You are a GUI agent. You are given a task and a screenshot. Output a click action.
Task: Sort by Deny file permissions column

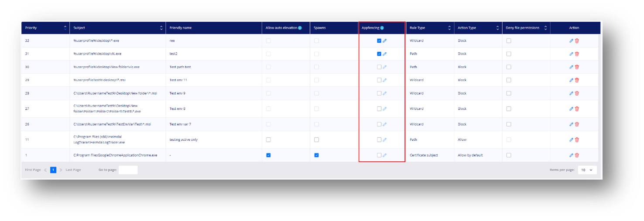[545, 28]
